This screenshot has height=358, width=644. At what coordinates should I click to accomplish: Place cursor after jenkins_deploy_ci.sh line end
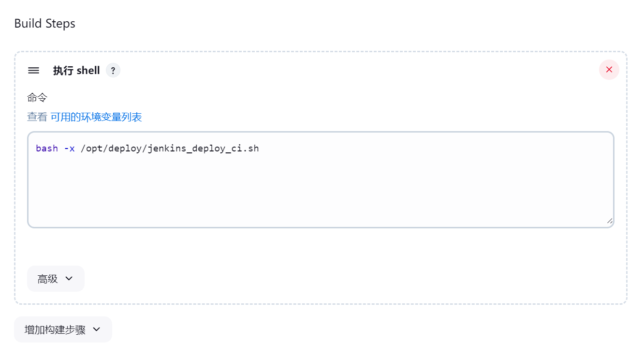coord(261,149)
